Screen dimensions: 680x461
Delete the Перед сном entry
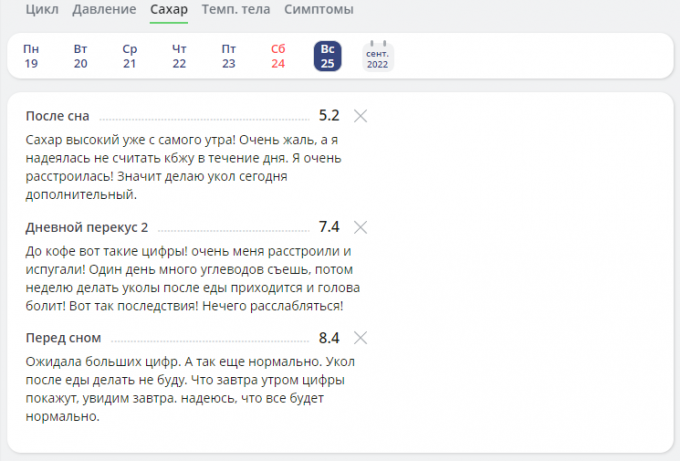(361, 338)
